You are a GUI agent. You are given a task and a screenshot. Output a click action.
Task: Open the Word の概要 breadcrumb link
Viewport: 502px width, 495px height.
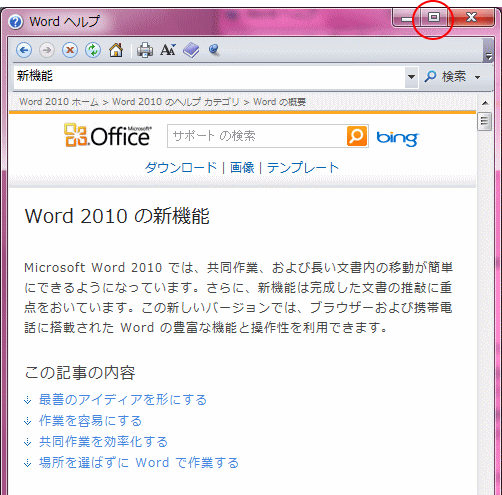coord(279,102)
